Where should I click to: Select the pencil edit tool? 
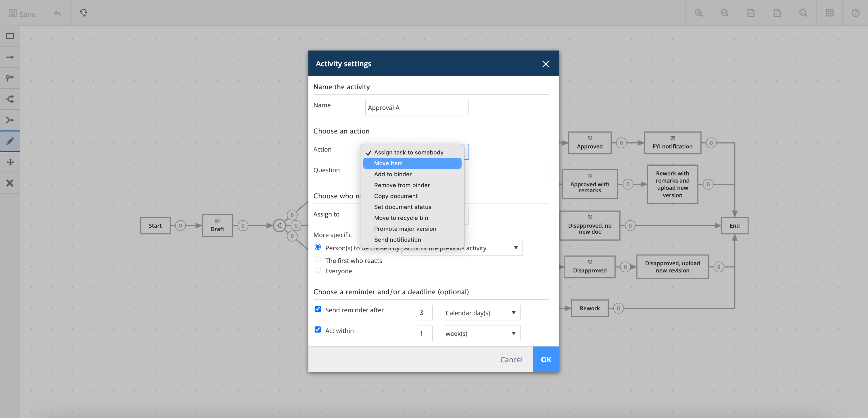coord(10,141)
